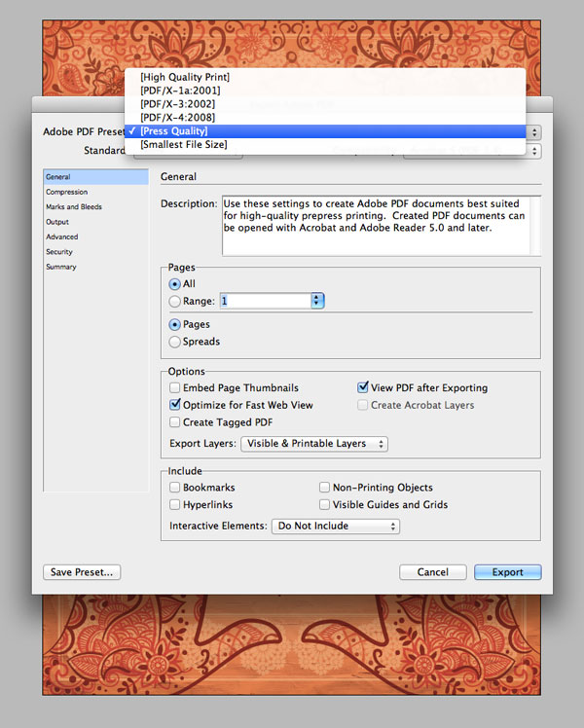The height and width of the screenshot is (728, 584).
Task: Open the Security settings panel
Action: point(95,252)
